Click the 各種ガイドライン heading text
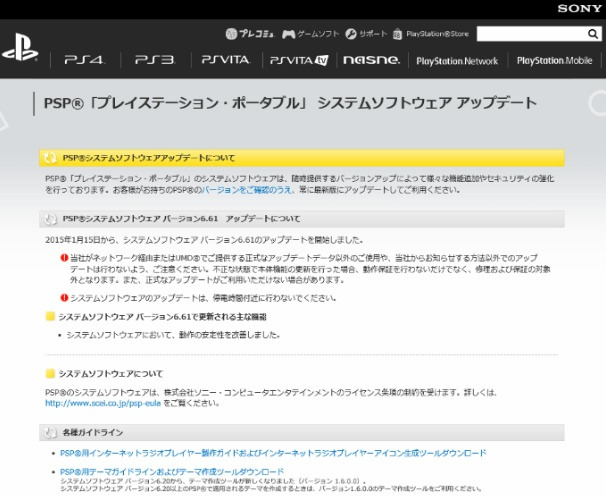Screen dimensions: 606x497 [93, 432]
